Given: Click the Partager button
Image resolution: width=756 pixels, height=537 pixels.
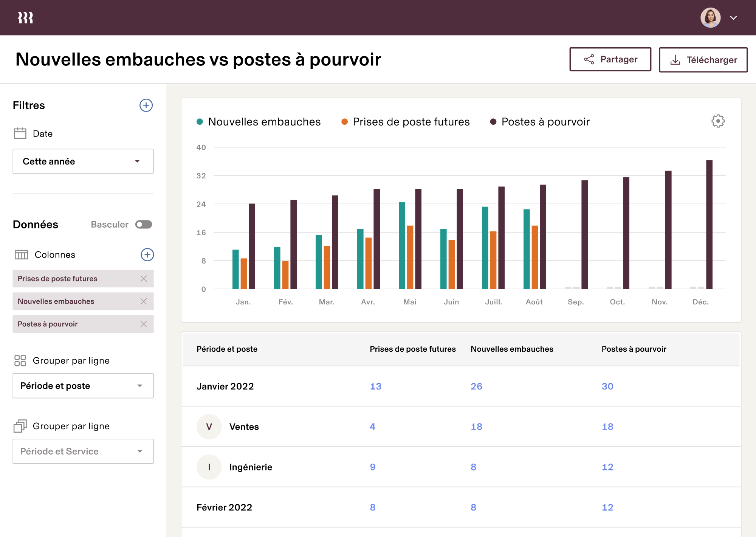Looking at the screenshot, I should pos(610,59).
